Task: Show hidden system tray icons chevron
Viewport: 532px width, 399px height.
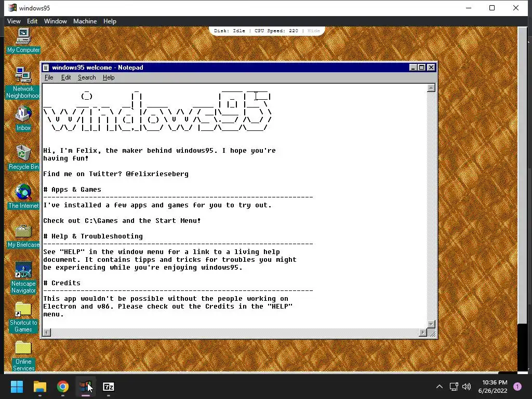Action: (x=440, y=387)
